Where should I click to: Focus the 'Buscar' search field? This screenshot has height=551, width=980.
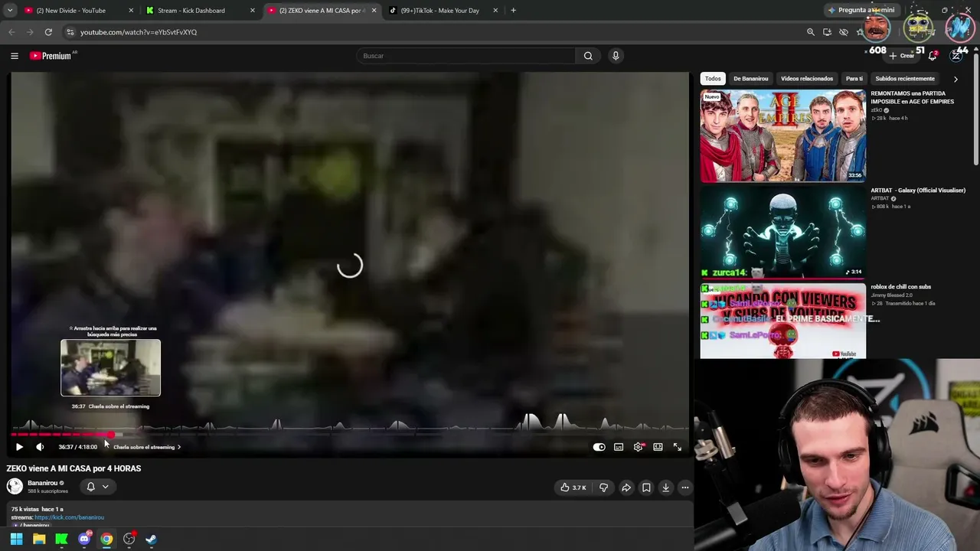tap(467, 56)
